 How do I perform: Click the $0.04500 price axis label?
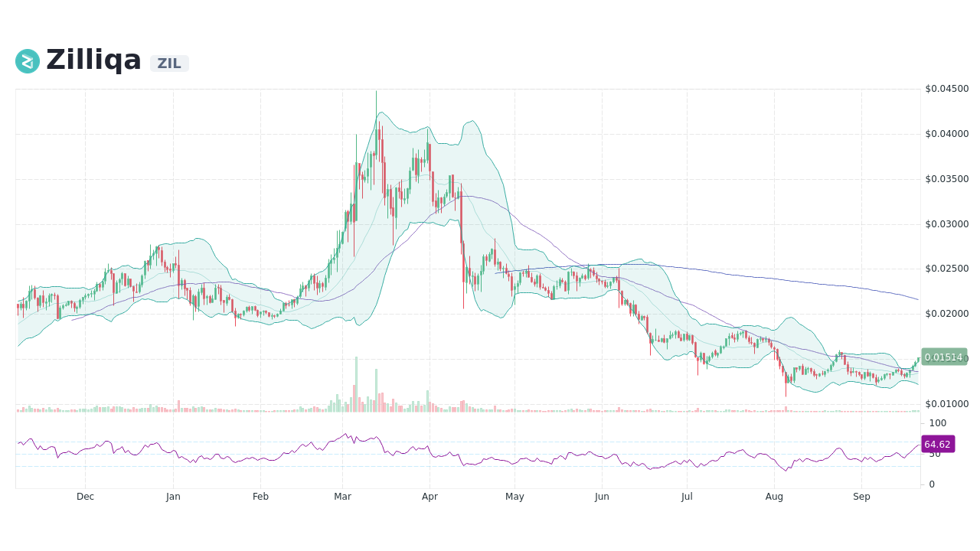click(947, 89)
